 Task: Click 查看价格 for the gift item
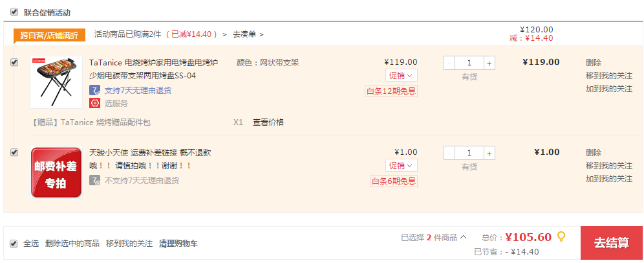[268, 122]
